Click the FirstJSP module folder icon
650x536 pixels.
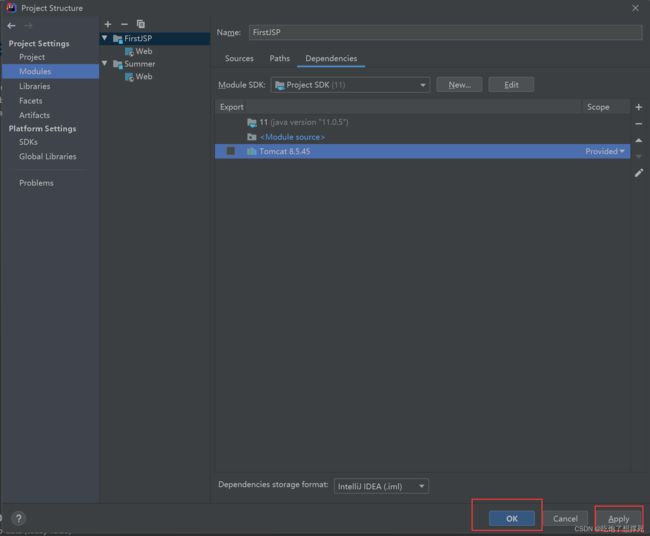[x=118, y=39]
